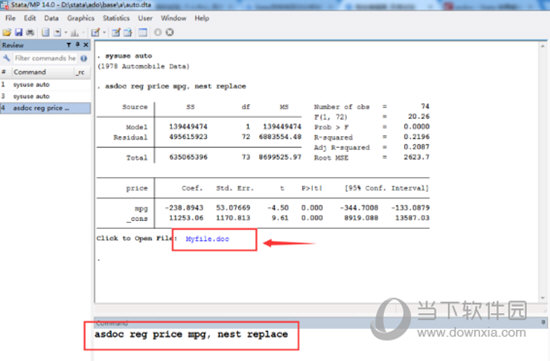This screenshot has width=550, height=361.
Task: Select review row 4 asdoc reg price
Action: point(45,108)
